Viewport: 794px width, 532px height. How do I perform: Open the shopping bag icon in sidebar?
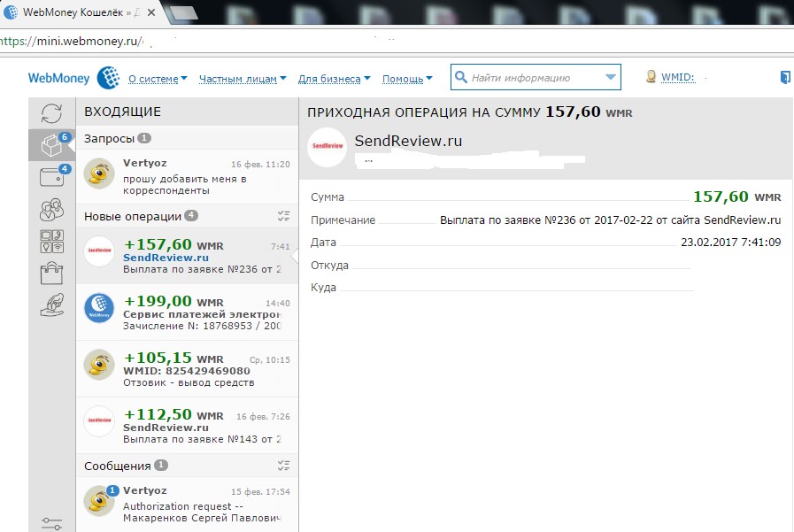pyautogui.click(x=51, y=274)
